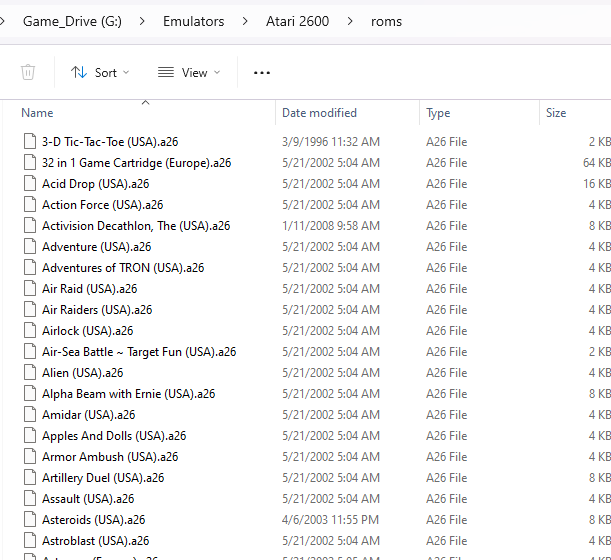Select file name 3-D Tic-Tac-Toe (USA).a26
Screen dimensions: 611x560
pyautogui.click(x=110, y=142)
